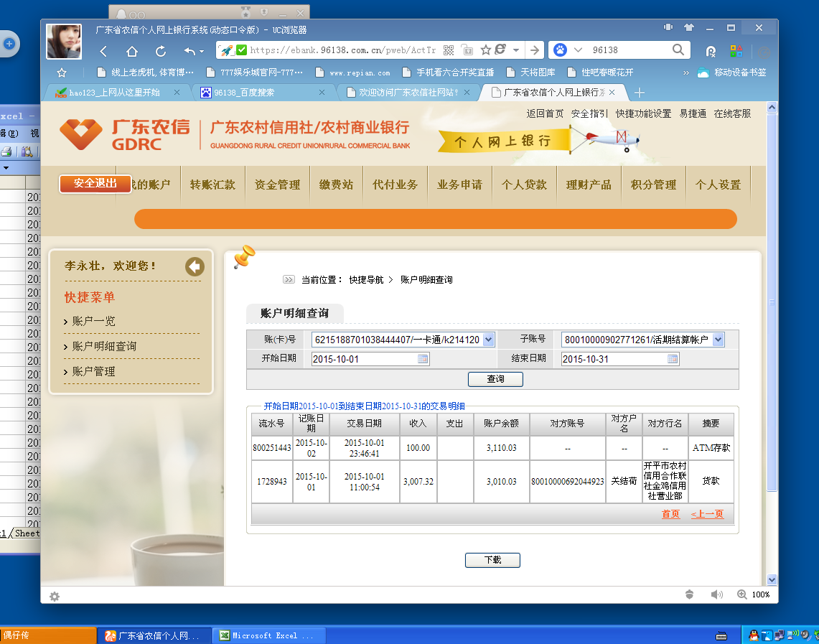Open the 转账汇款 menu
The image size is (819, 644).
tap(212, 185)
